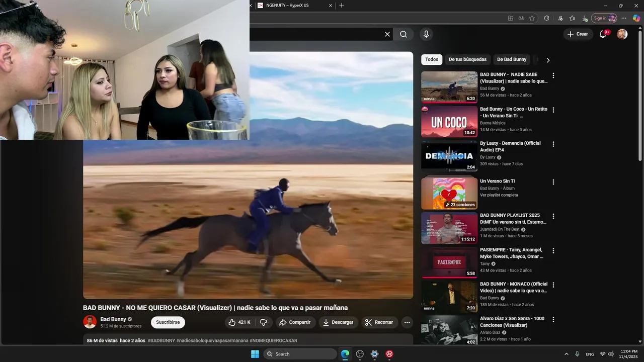Add page to favorites star icon
This screenshot has width=644, height=362.
532,18
